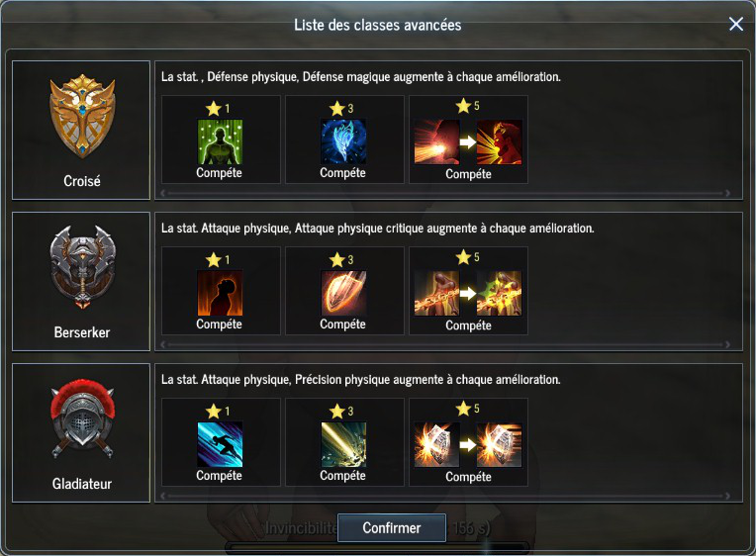The image size is (756, 556).
Task: Click right arrow of Croisé skill scrollbar
Action: [x=727, y=193]
